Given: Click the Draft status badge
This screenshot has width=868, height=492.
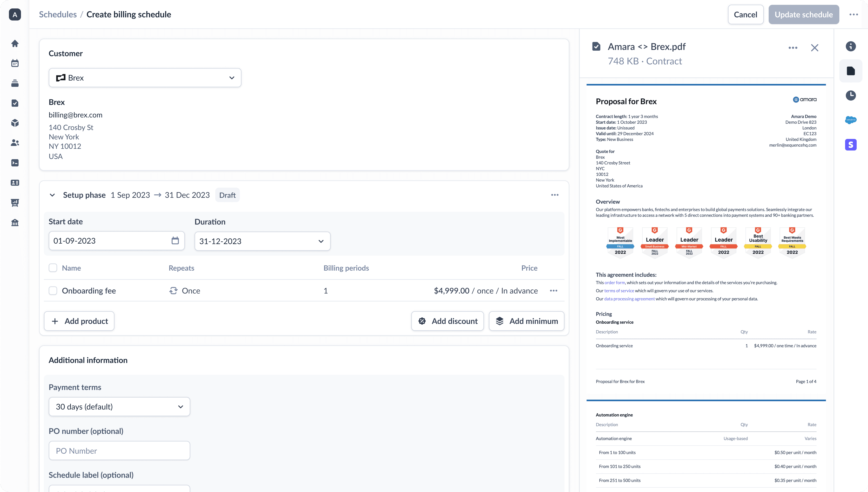Looking at the screenshot, I should pyautogui.click(x=227, y=195).
